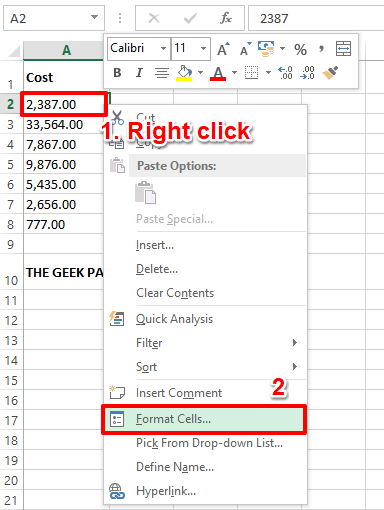Choose Define Name... menu item
This screenshot has width=384, height=510.
pos(175,467)
